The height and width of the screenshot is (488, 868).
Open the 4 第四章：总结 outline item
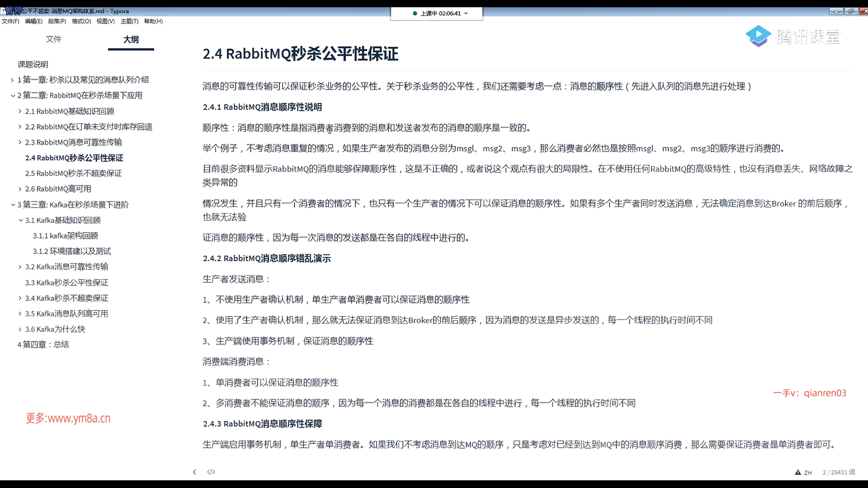click(x=43, y=344)
